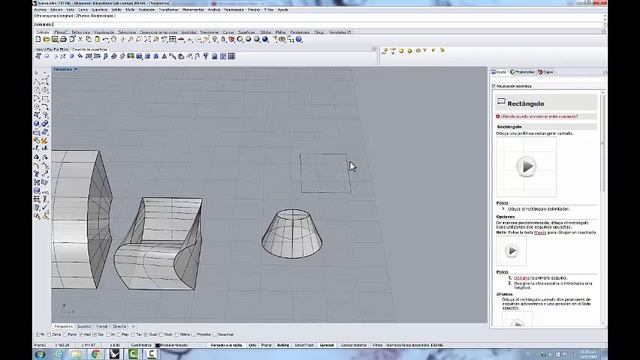Click the '¿Dónde puedo encontrar este comando?' link
Viewport: 640px width, 360px height.
[x=539, y=116]
